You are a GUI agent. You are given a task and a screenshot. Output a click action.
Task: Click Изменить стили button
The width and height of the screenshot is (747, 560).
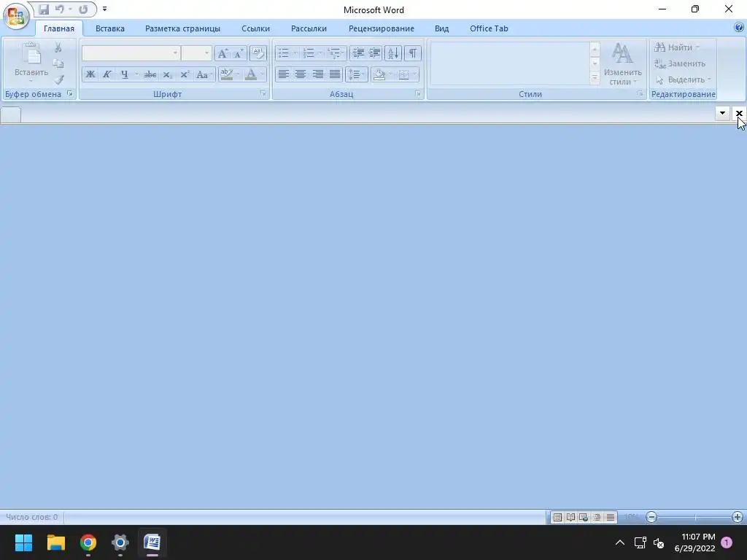pyautogui.click(x=622, y=64)
